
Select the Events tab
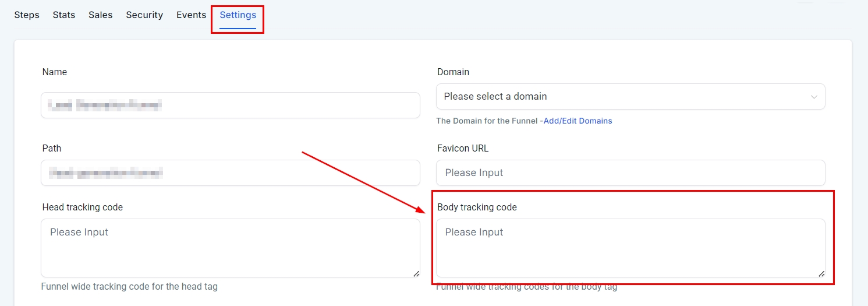pyautogui.click(x=192, y=15)
